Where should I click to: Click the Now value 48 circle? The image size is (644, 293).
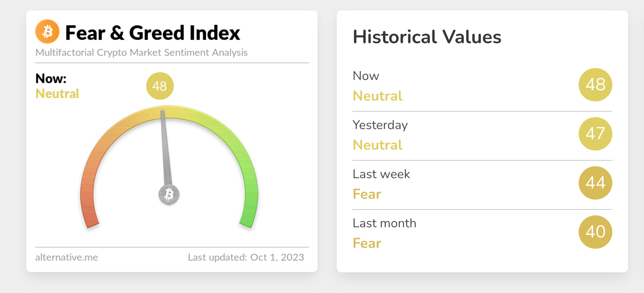pyautogui.click(x=595, y=85)
